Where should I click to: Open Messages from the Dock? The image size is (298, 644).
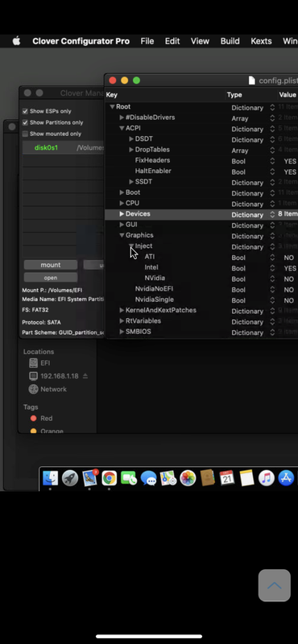(148, 478)
